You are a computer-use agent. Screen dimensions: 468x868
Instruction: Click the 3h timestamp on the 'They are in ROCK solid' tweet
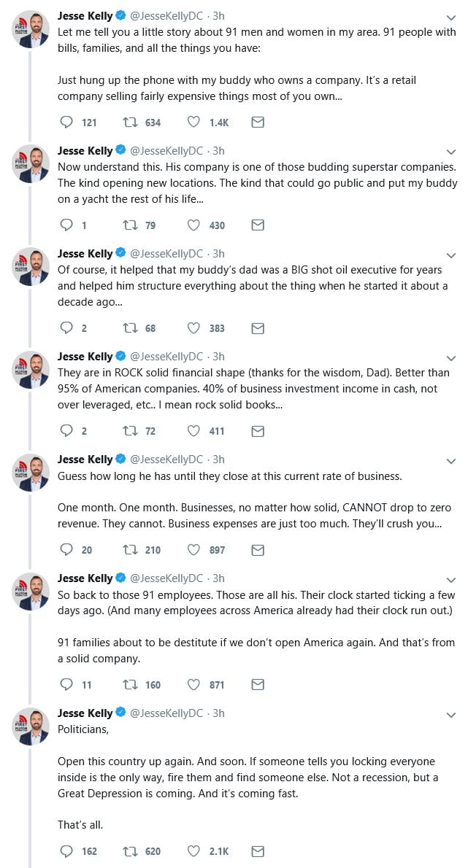tap(218, 357)
